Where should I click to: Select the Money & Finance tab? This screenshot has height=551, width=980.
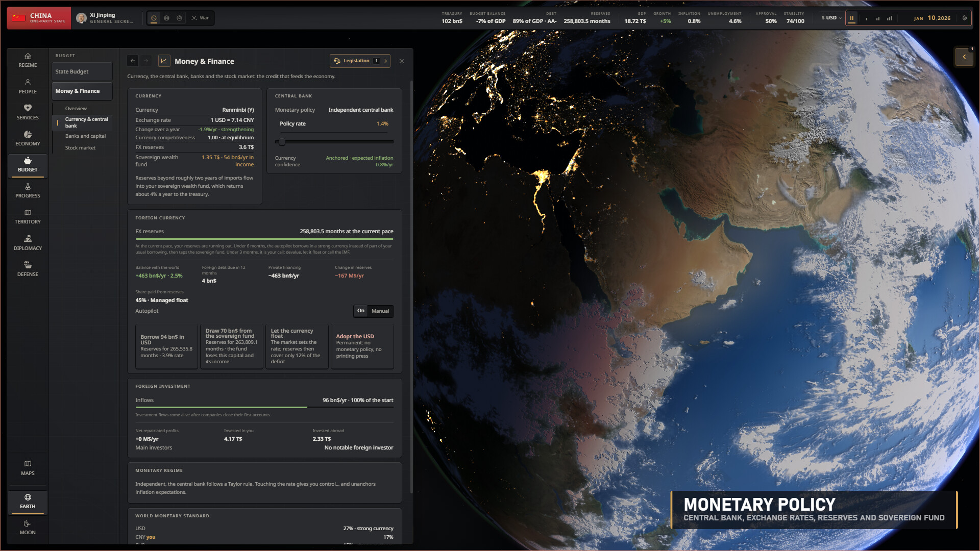point(82,91)
